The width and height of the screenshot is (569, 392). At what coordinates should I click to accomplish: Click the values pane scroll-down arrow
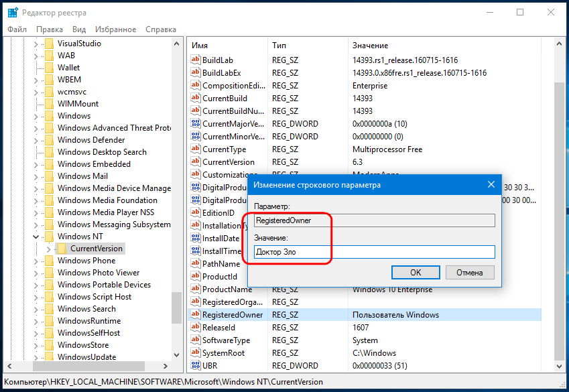[x=559, y=367]
